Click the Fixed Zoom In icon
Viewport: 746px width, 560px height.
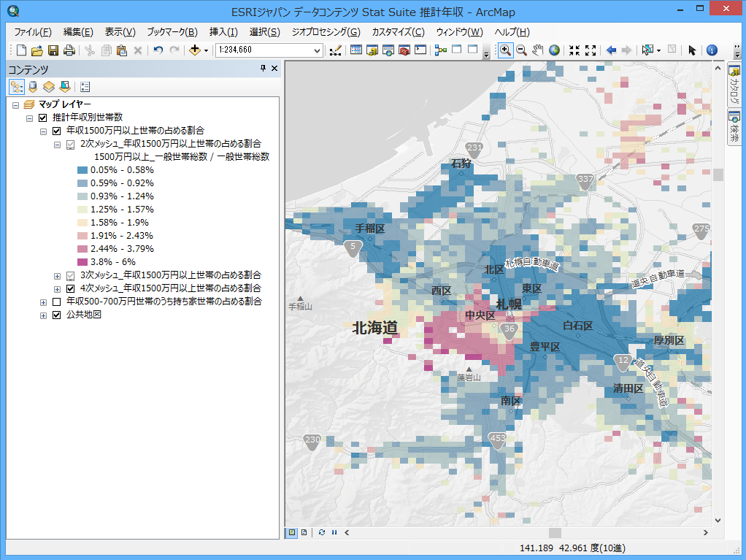click(574, 50)
